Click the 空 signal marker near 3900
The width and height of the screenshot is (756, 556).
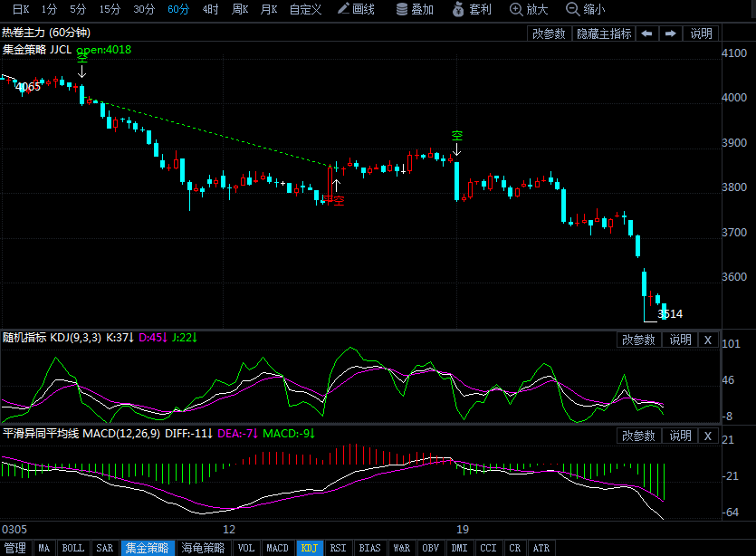click(457, 136)
